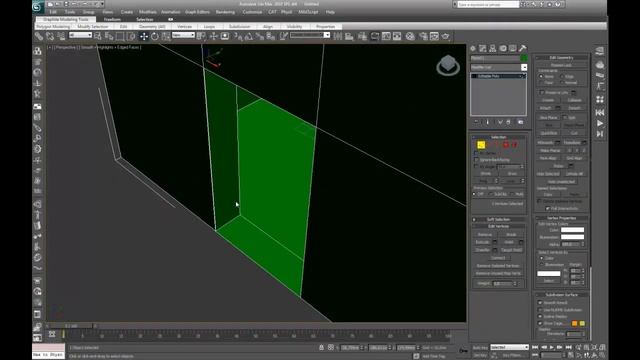Switch to the Freeform ribbon tab

pos(112,19)
